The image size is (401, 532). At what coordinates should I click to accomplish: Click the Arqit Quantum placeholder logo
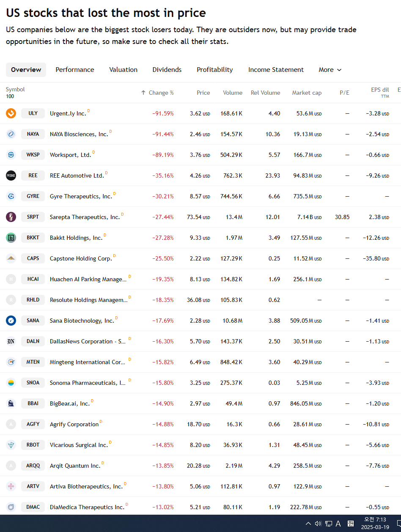pyautogui.click(x=11, y=466)
